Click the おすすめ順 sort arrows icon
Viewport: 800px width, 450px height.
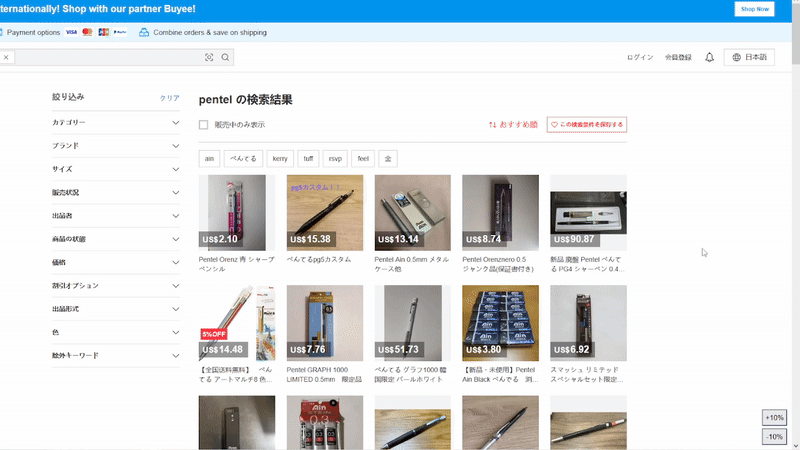pos(492,124)
